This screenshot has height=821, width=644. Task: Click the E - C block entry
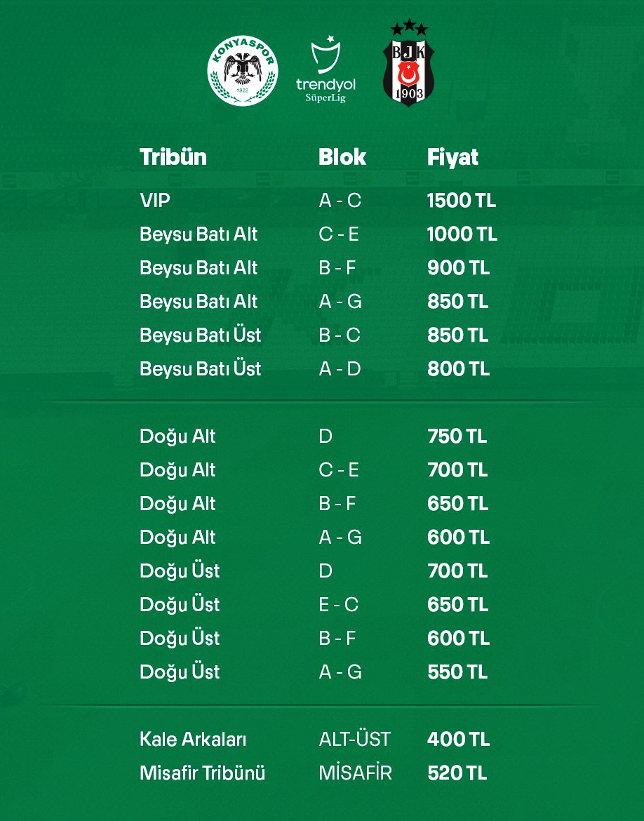tap(339, 605)
